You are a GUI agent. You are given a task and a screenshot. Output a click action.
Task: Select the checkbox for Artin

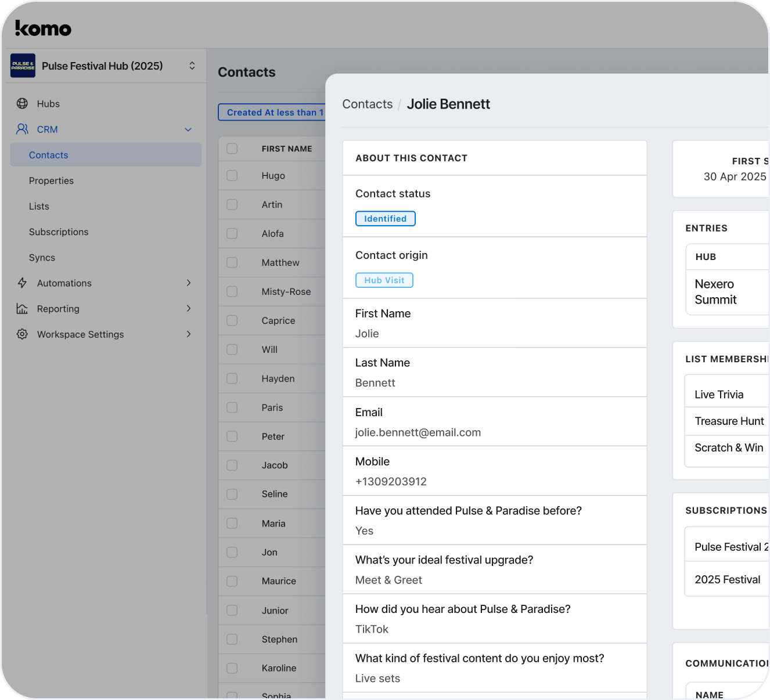point(232,204)
